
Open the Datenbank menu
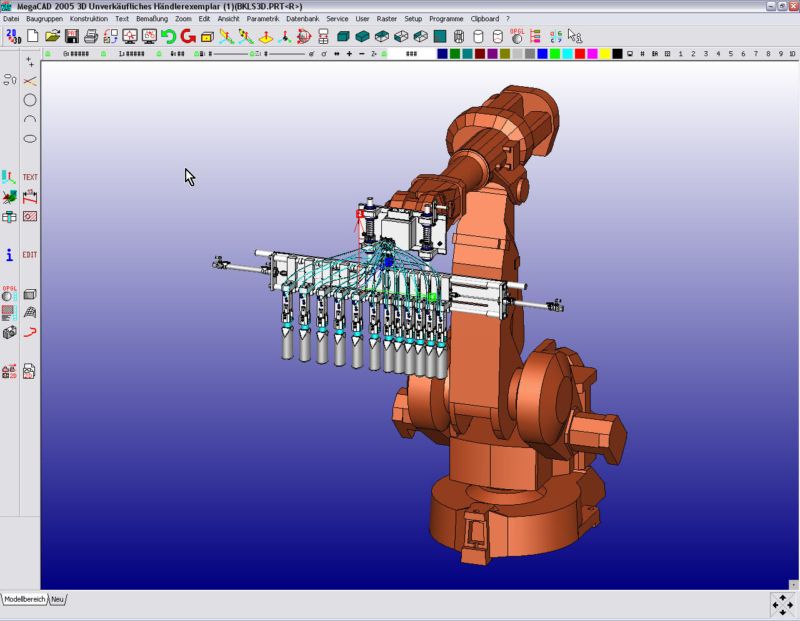pos(303,19)
